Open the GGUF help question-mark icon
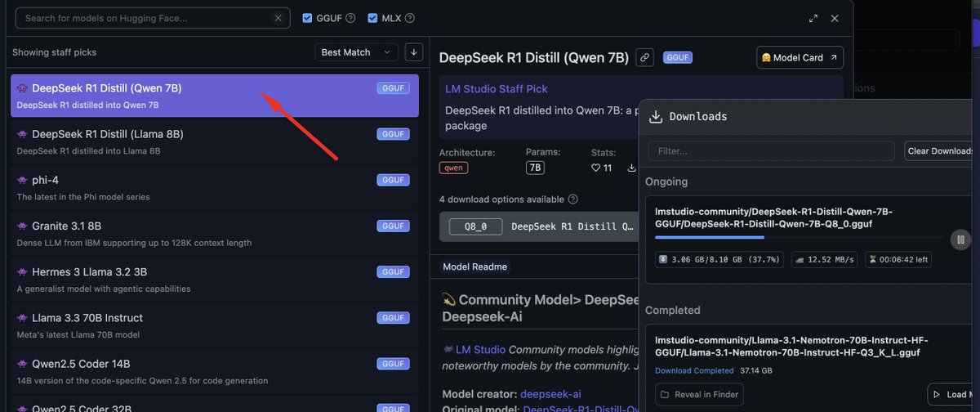This screenshot has width=980, height=412. click(350, 18)
